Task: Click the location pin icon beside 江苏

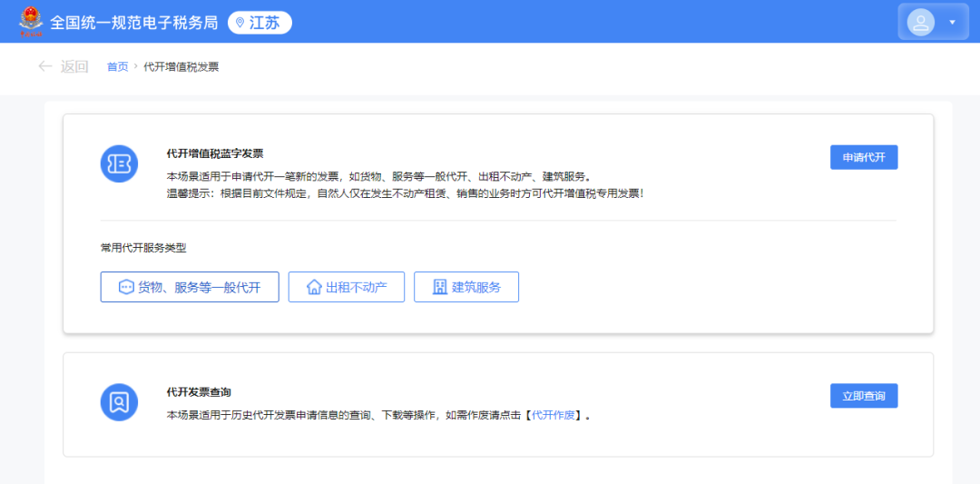Action: 240,23
